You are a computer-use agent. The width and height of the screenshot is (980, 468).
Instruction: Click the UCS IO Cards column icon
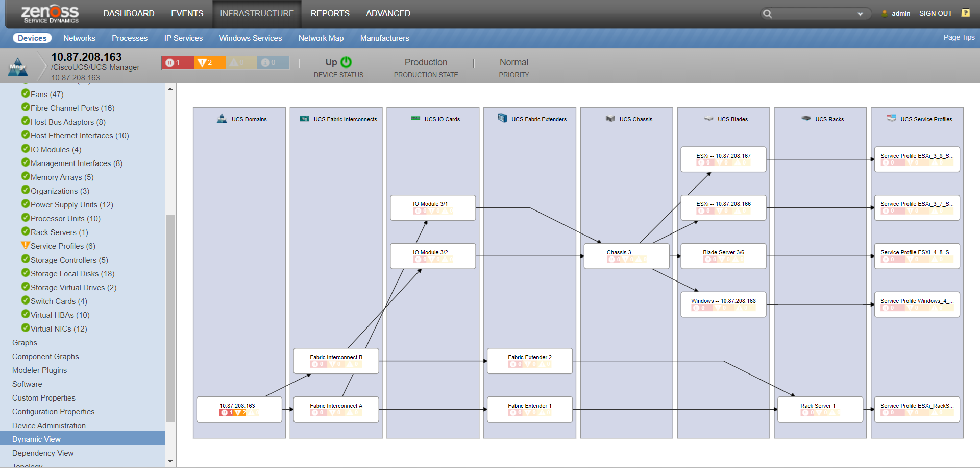tap(415, 119)
